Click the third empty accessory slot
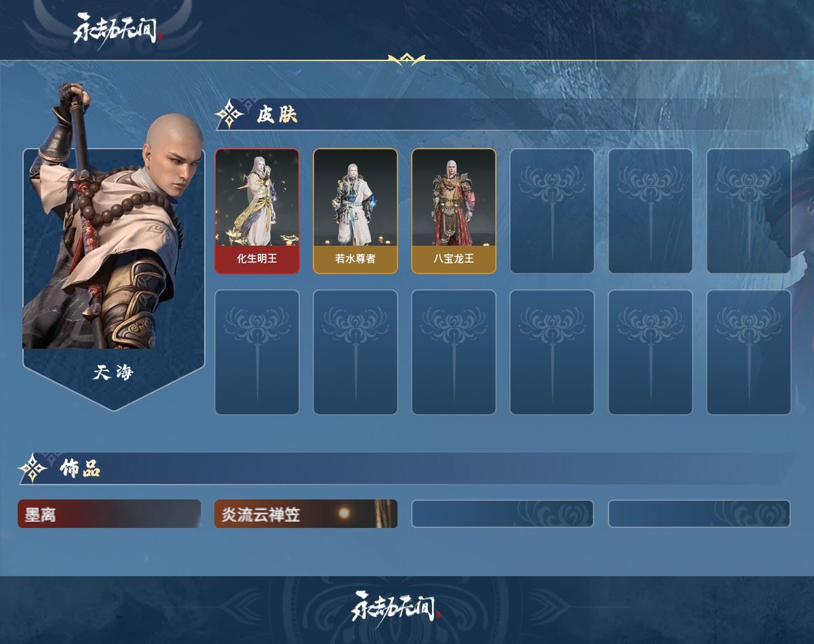This screenshot has width=814, height=644. pos(503,514)
